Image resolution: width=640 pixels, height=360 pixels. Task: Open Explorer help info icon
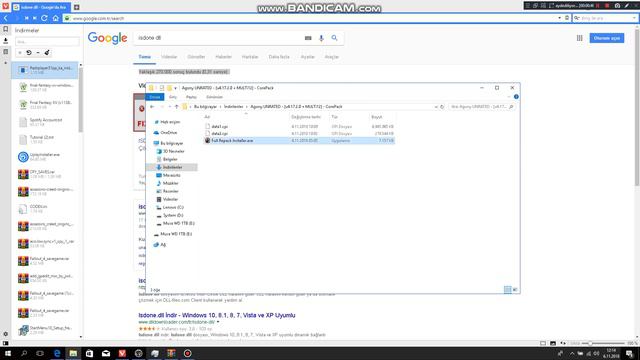(x=516, y=97)
